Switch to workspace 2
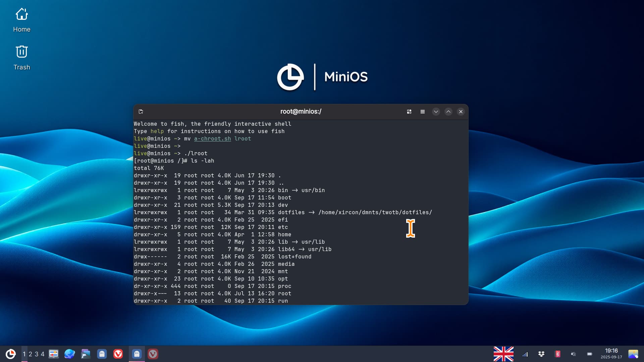 coord(30,354)
